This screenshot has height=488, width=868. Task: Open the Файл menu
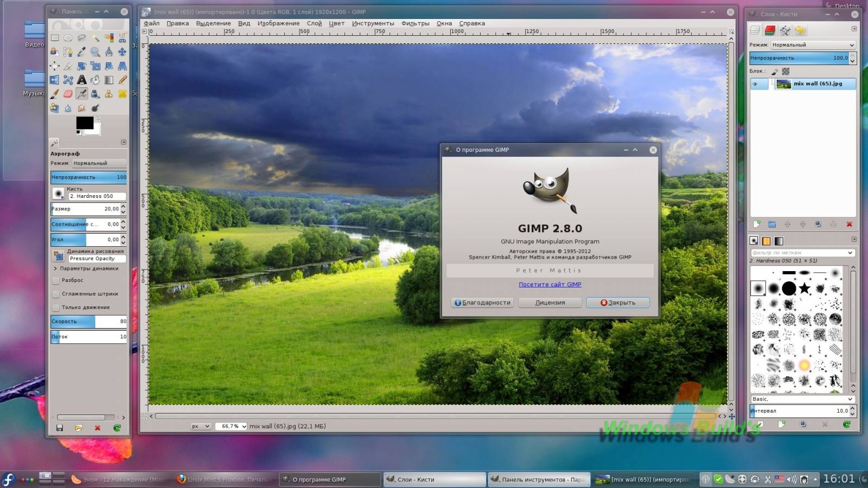pyautogui.click(x=151, y=23)
